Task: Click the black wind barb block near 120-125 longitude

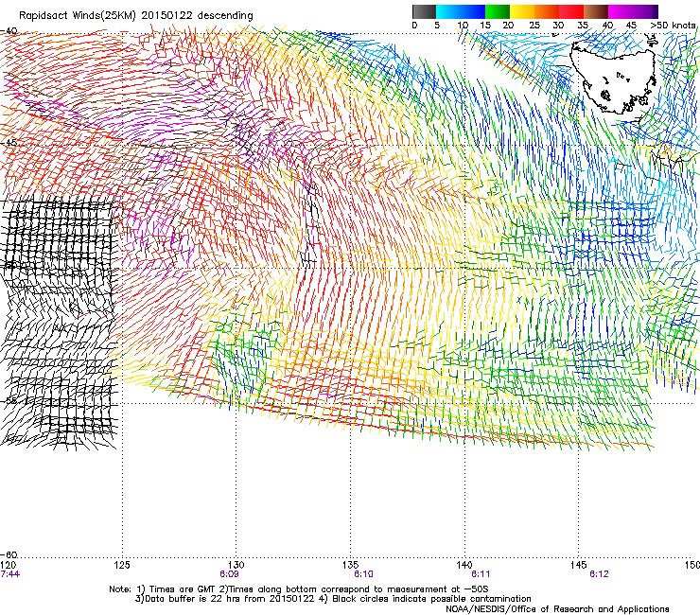Action: (x=59, y=324)
